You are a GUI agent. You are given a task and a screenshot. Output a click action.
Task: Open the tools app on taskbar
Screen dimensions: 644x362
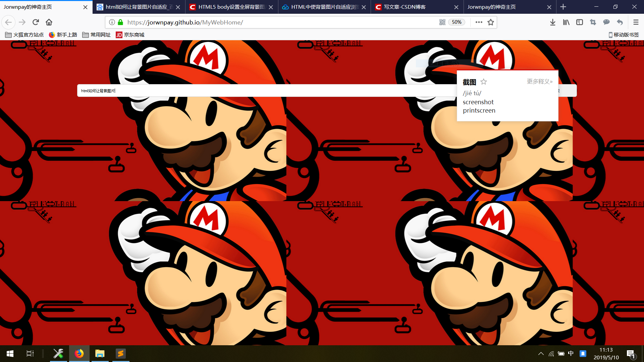[x=58, y=354]
